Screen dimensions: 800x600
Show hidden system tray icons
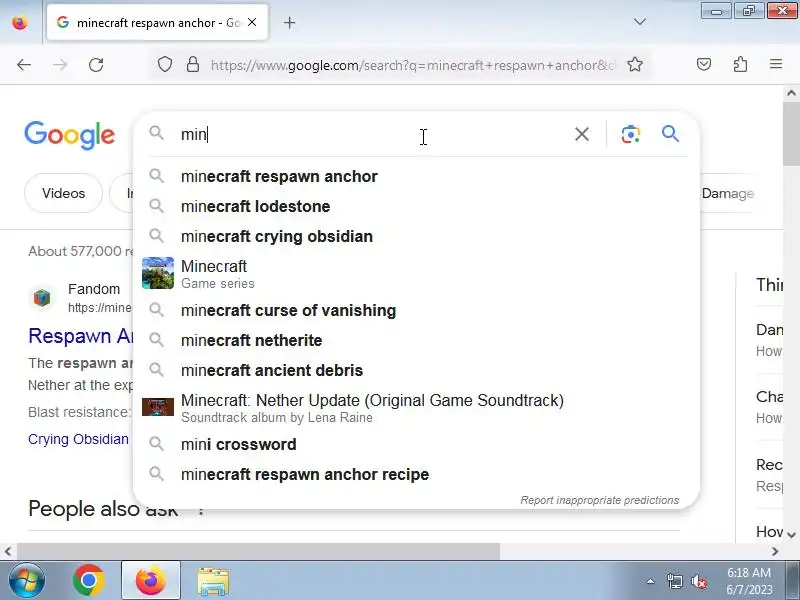point(650,581)
